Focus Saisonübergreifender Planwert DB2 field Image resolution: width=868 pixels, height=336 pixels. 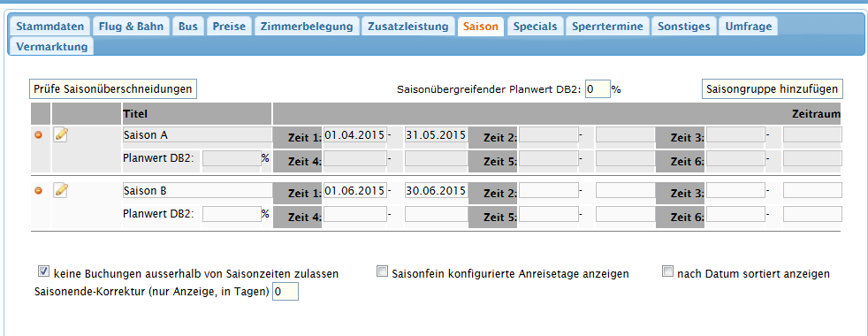(x=598, y=88)
